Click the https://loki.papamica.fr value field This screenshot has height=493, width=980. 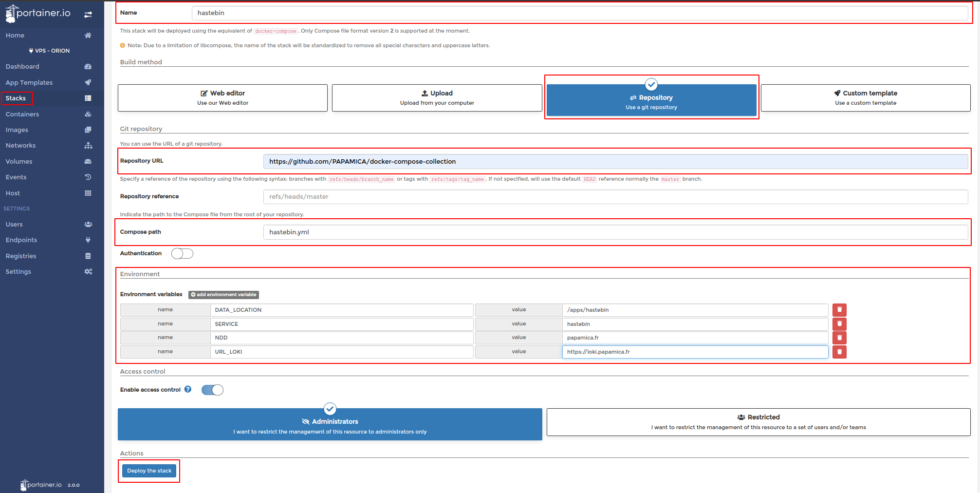695,352
